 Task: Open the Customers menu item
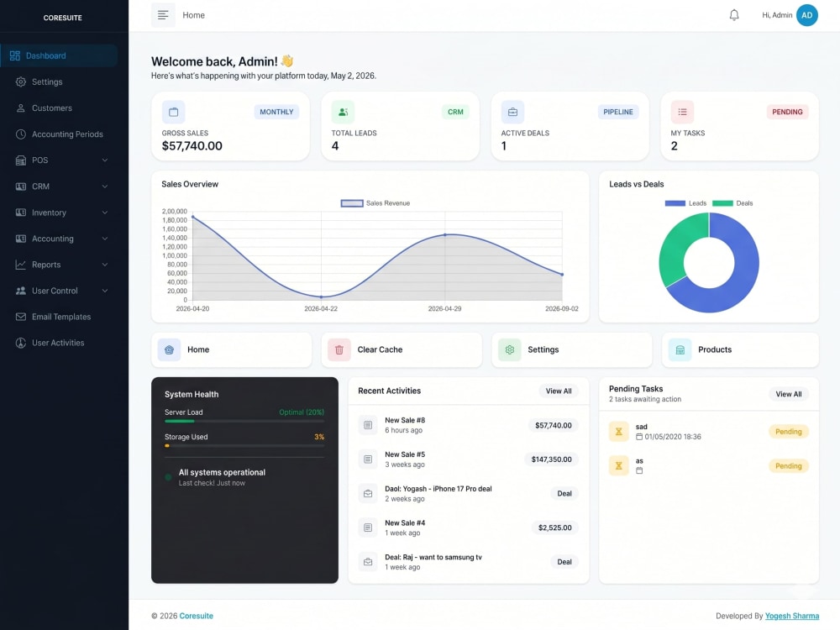[59, 108]
